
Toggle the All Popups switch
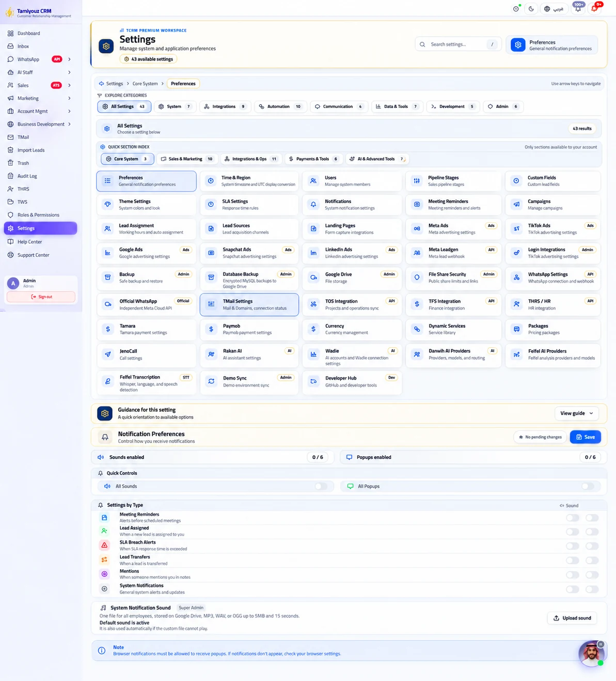point(588,486)
